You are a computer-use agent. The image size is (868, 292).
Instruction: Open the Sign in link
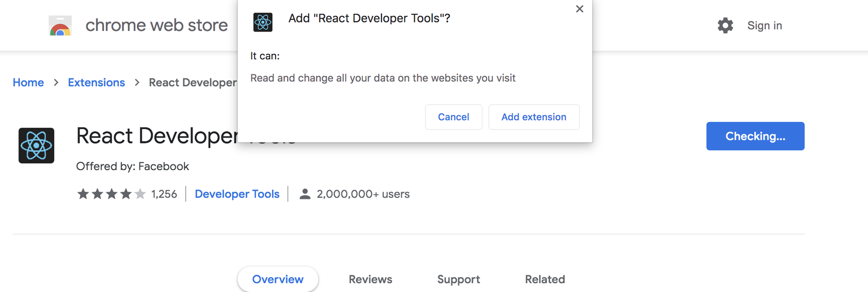[x=764, y=25]
